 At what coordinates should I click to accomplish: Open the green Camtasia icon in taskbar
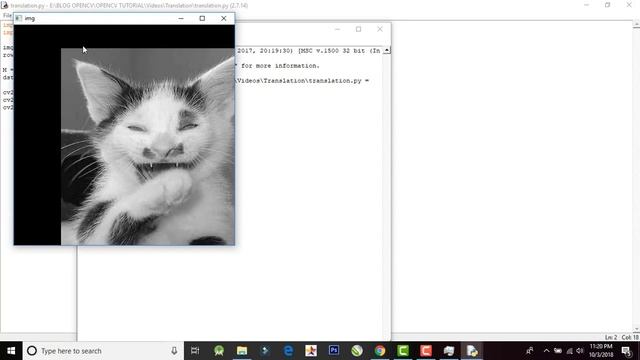point(403,351)
